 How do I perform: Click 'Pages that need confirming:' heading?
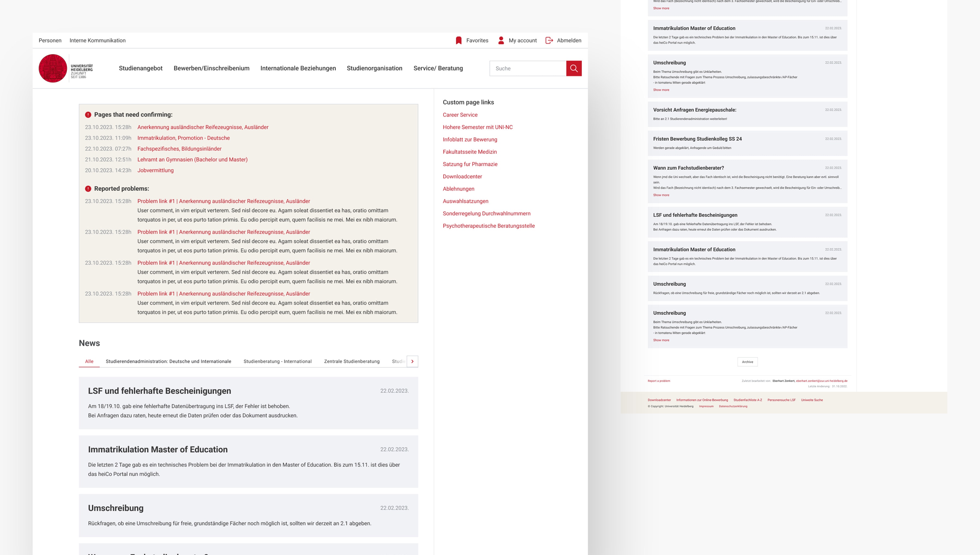[133, 115]
